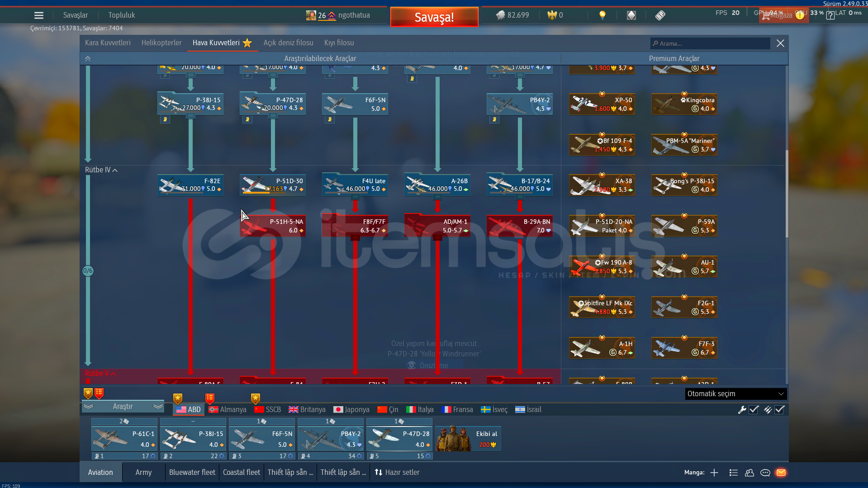Select the B-29A-BN bomber node
The height and width of the screenshot is (488, 868).
520,226
